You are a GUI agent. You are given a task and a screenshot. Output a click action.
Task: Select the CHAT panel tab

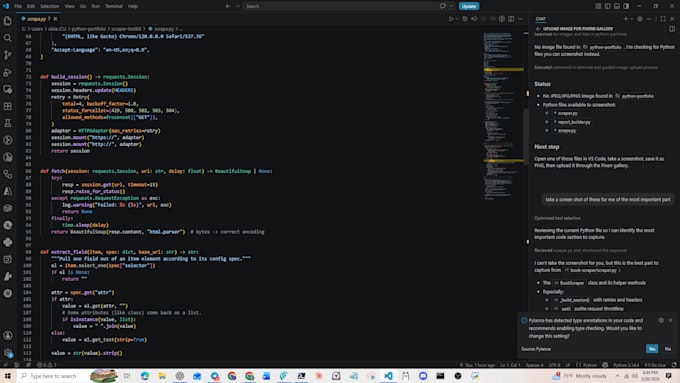point(540,19)
